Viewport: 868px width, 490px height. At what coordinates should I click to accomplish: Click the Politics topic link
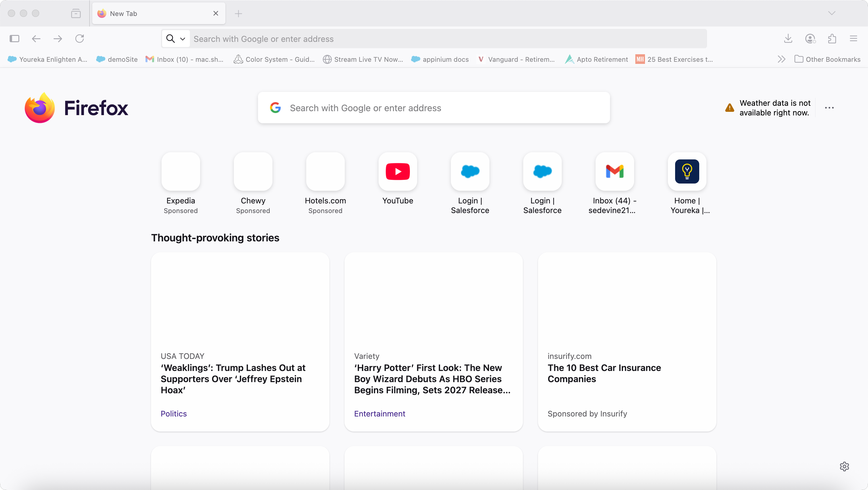tap(174, 413)
